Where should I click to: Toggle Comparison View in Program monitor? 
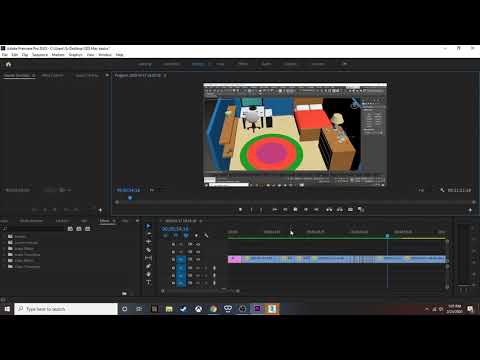[361, 210]
